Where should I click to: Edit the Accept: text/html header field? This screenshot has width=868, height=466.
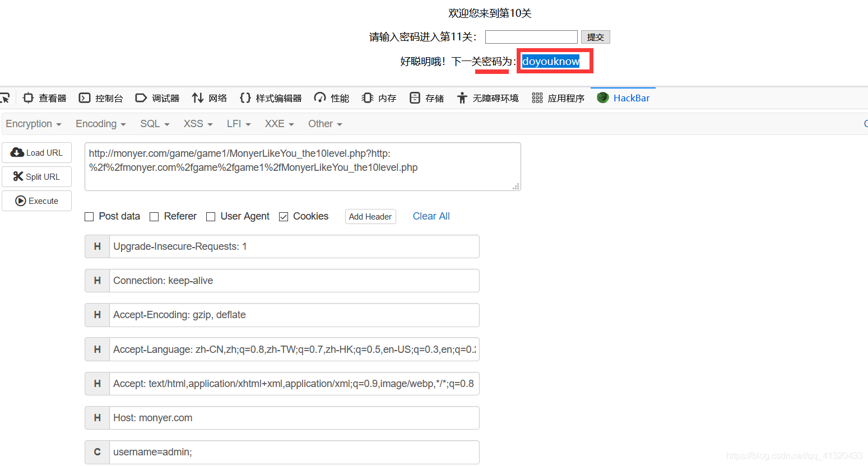coord(294,384)
